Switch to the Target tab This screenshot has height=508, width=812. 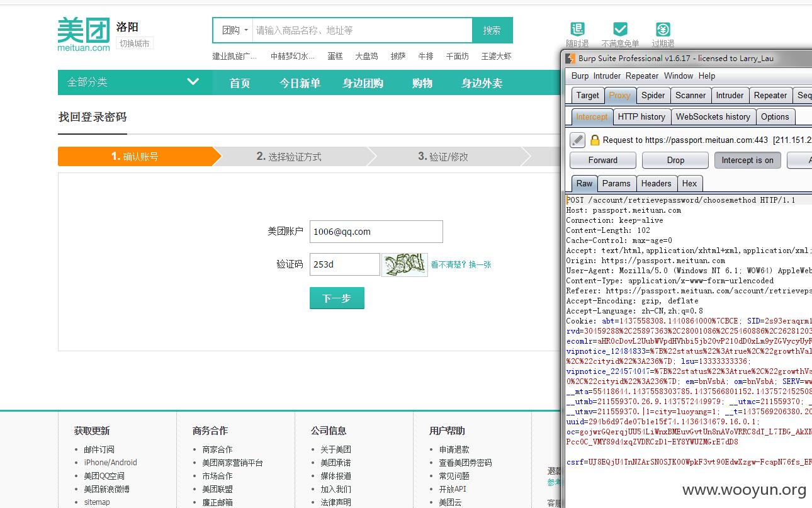pyautogui.click(x=587, y=95)
